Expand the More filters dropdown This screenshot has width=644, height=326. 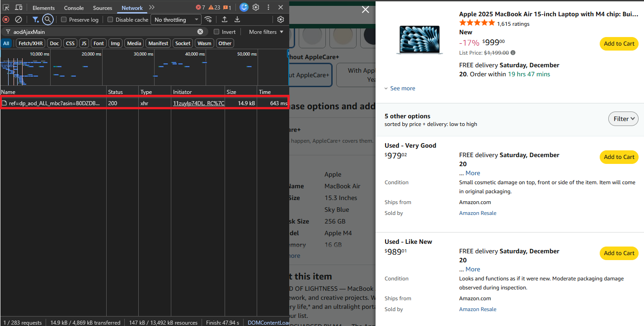pos(266,32)
